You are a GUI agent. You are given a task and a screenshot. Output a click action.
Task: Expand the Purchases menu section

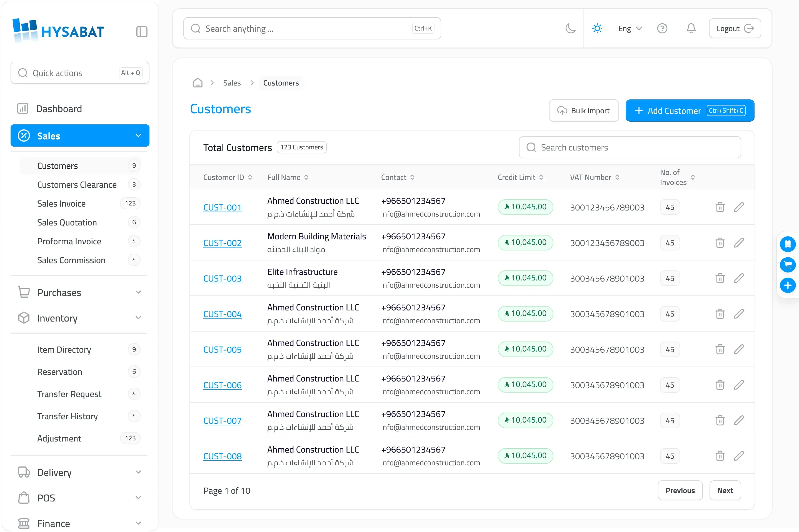[80, 292]
